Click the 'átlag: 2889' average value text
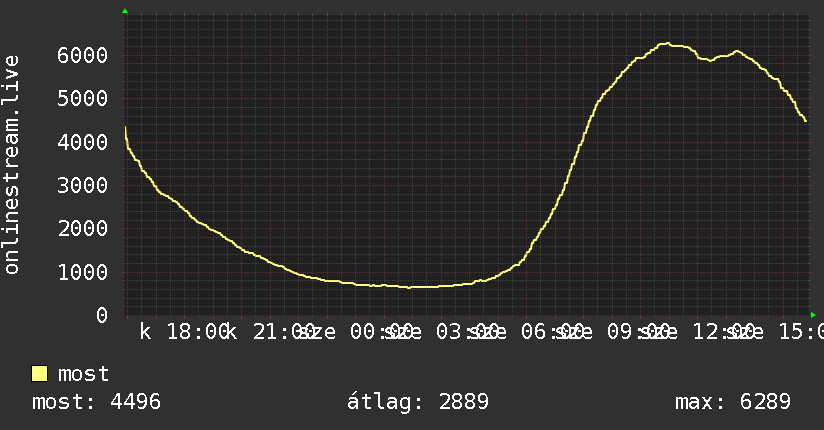The height and width of the screenshot is (430, 824). coord(418,402)
